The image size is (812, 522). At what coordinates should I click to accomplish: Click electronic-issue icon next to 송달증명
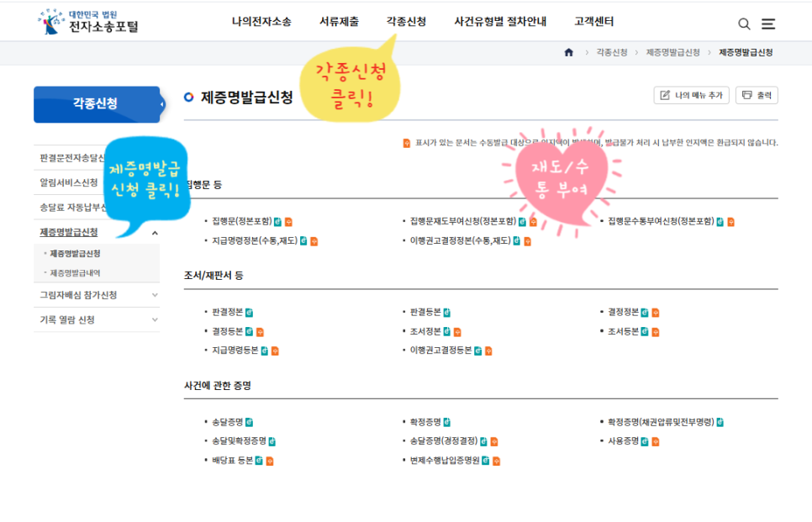[249, 422]
